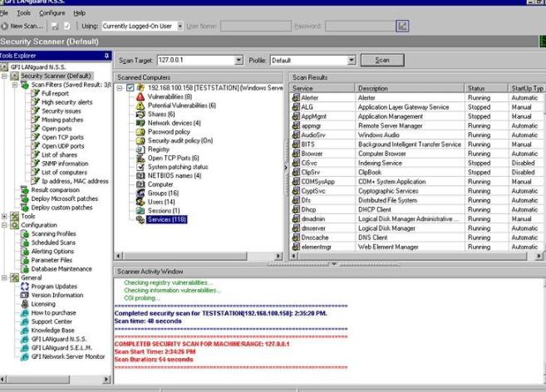
Task: Expand the Tools tree node
Action: (4, 216)
